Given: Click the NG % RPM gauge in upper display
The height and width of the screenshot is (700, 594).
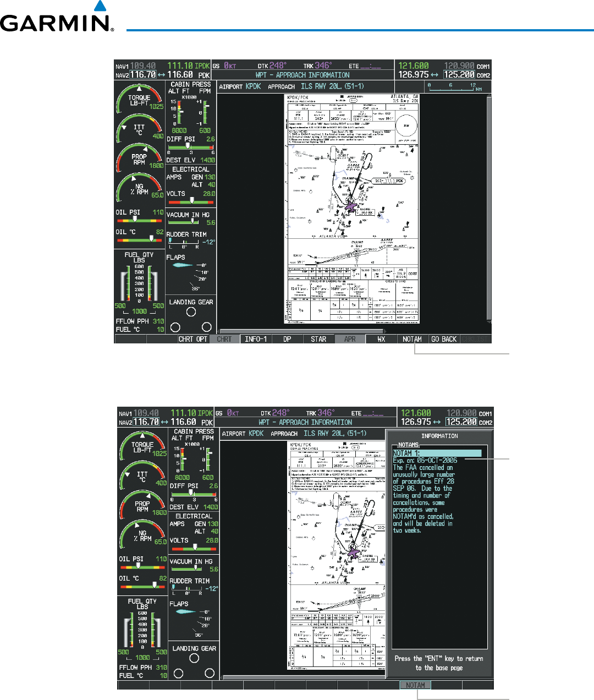Looking at the screenshot, I should tap(139, 187).
